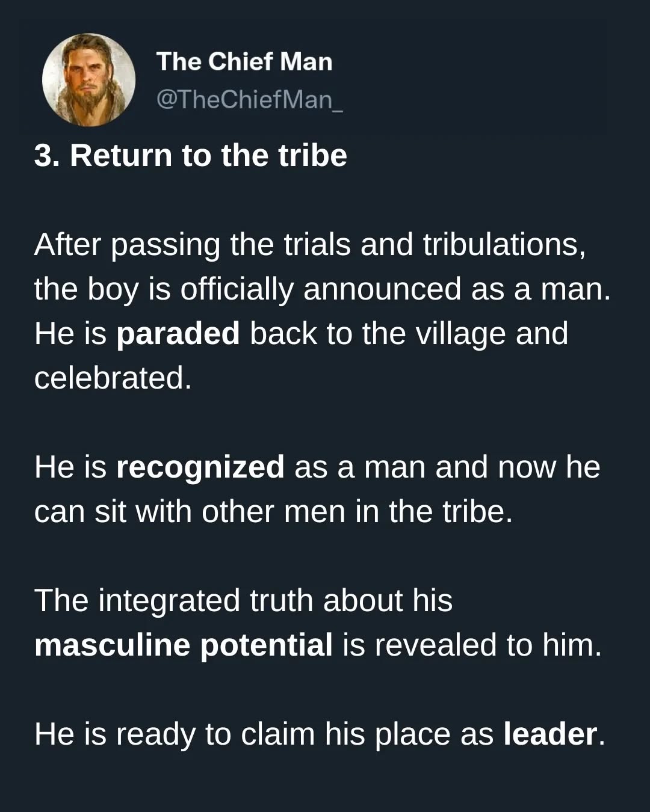This screenshot has height=812, width=650.
Task: Click the number "3." in the heading
Action: 47,155
